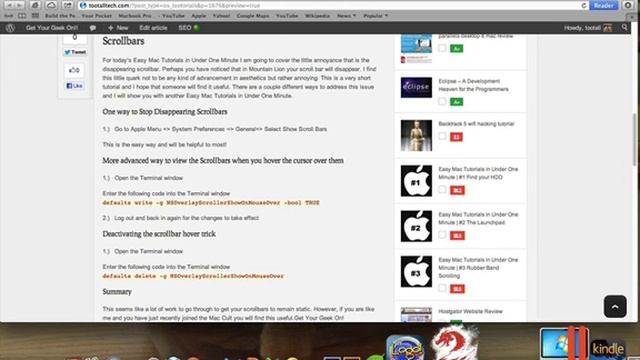
Task: Click the 'defaults write -g' code line
Action: click(211, 202)
